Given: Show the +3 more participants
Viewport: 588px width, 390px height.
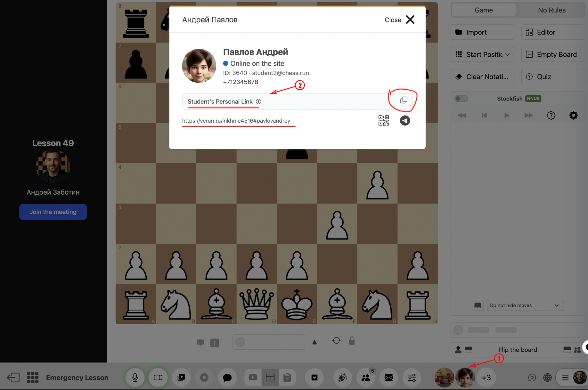Looking at the screenshot, I should 486,378.
